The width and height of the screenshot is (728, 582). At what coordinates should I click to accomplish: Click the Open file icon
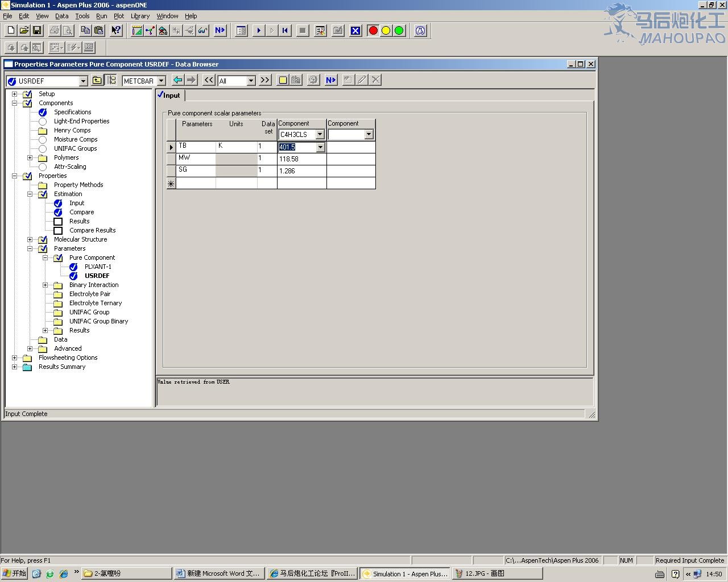(x=24, y=31)
